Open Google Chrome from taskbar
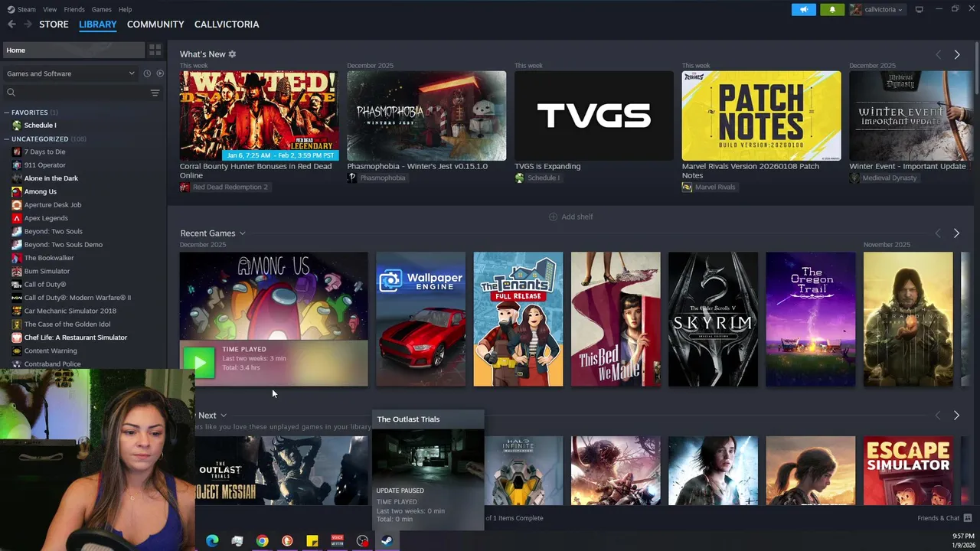 click(x=262, y=541)
